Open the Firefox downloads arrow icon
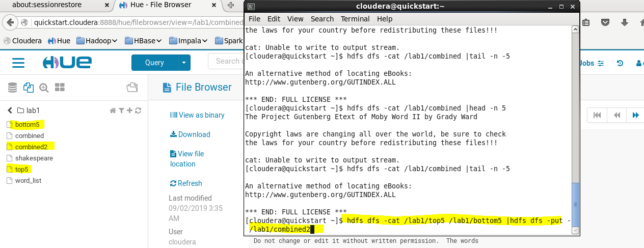Viewport: 644px width, 248px height. click(624, 22)
